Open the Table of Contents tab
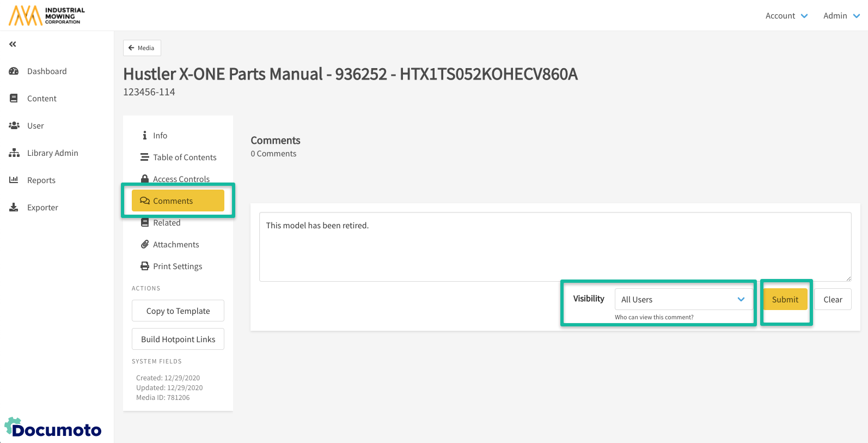This screenshot has height=443, width=868. pyautogui.click(x=184, y=157)
